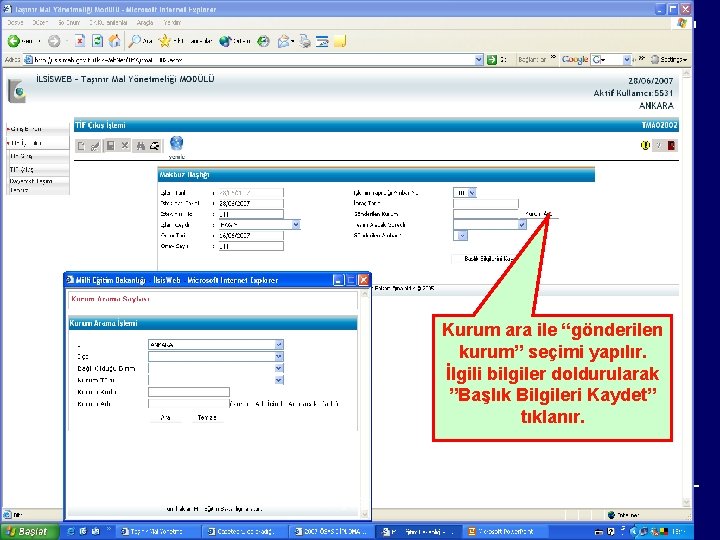Click the main page vertical scrollbar down arrow
Image resolution: width=720 pixels, height=540 pixels.
[x=686, y=503]
